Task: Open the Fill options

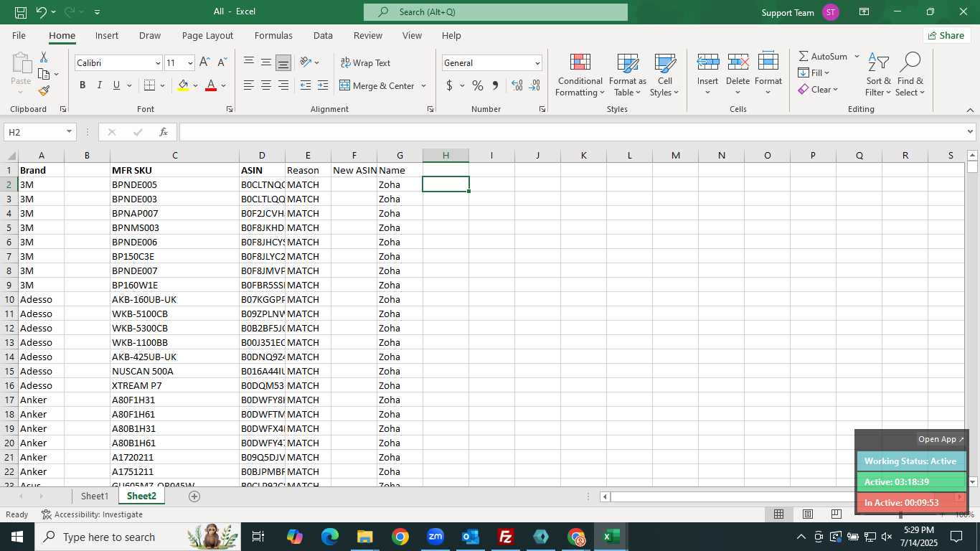Action: (814, 72)
